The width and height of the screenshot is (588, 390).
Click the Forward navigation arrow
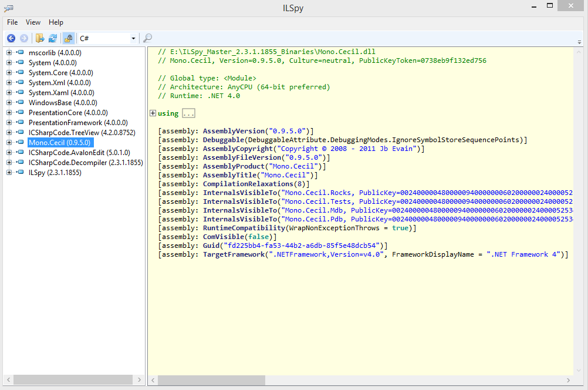click(x=24, y=38)
